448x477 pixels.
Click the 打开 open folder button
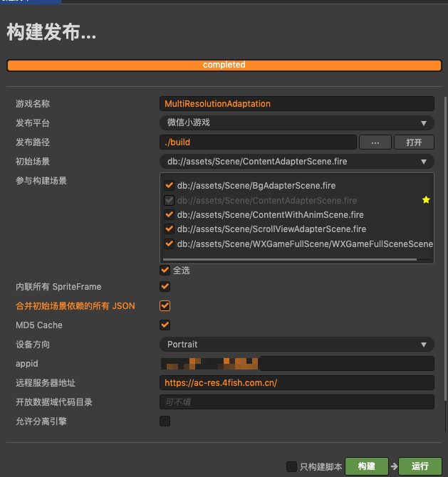tap(414, 142)
